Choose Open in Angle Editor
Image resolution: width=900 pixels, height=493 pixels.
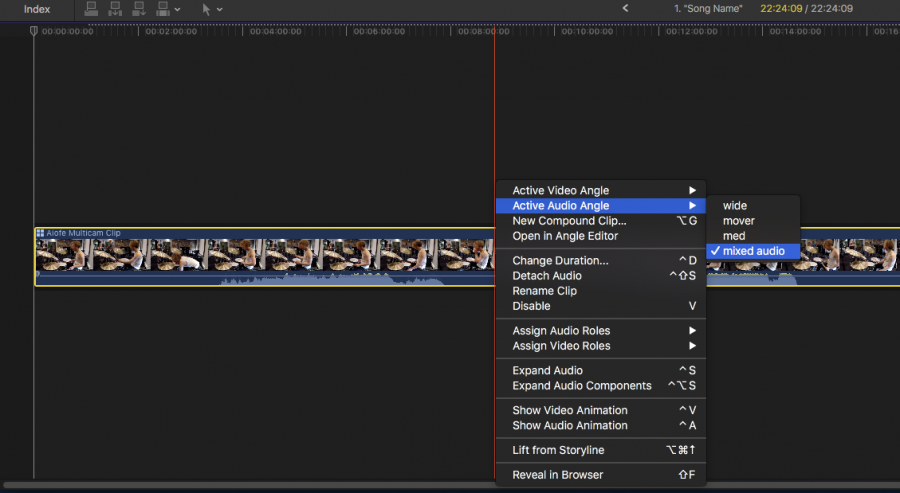pos(565,236)
